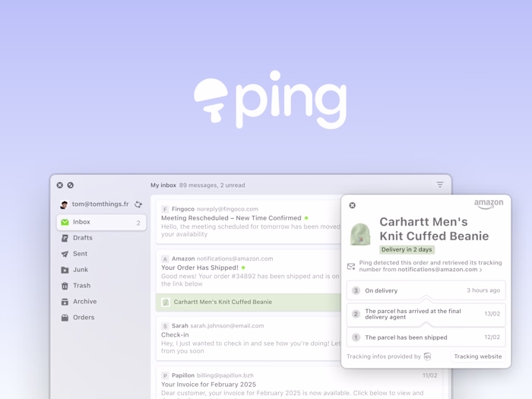Click the sarah.johnson@email.com sender address
This screenshot has width=532, height=399.
coord(227,326)
